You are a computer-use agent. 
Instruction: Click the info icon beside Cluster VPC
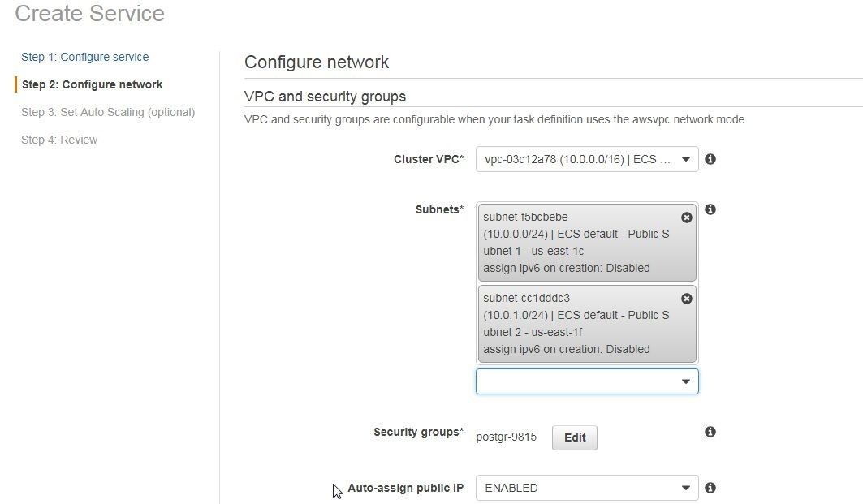pyautogui.click(x=710, y=159)
